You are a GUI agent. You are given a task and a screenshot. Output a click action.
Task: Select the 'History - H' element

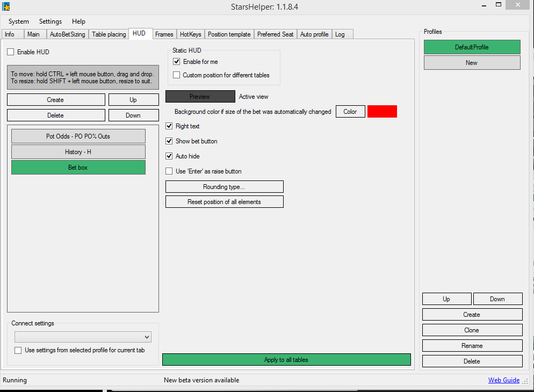78,152
